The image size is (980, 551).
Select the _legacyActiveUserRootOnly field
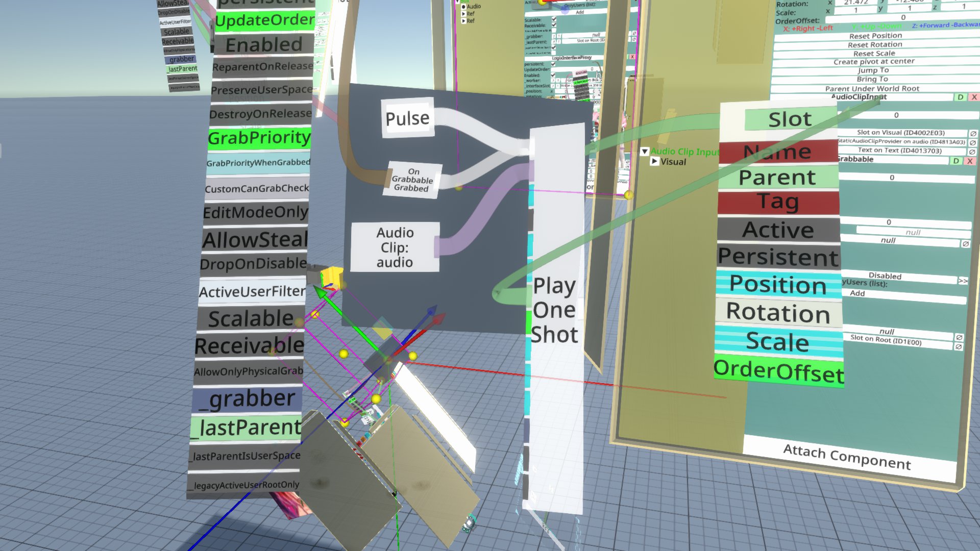pos(243,485)
